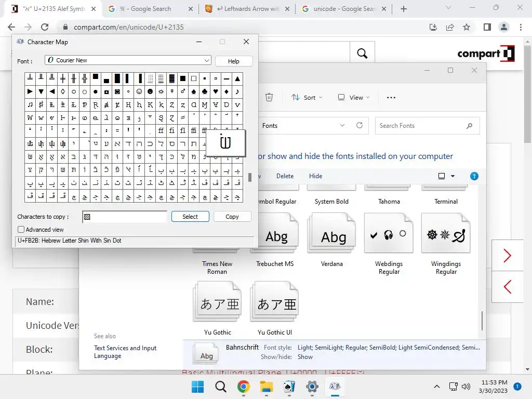Open File Explorer from the taskbar
Screen dimensions: 532x399
(x=267, y=387)
